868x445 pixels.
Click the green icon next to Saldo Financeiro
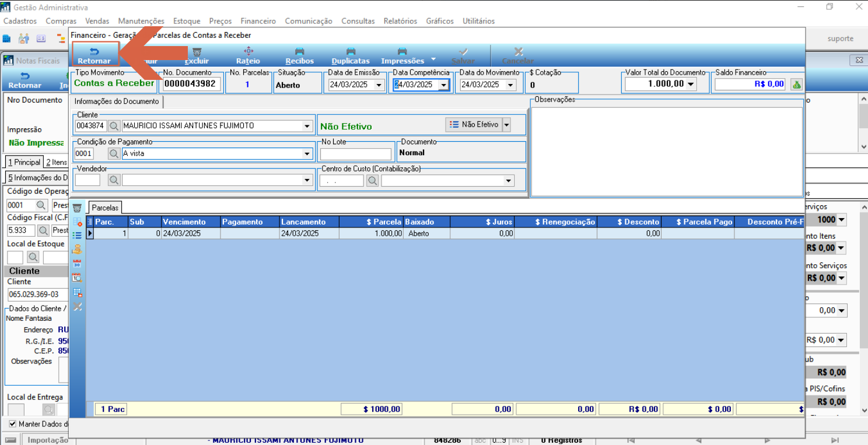pos(796,84)
